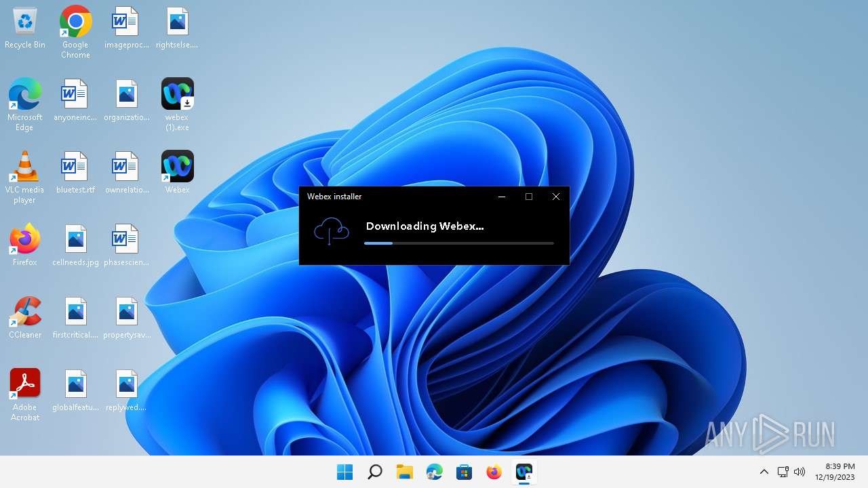Open Firefox from taskbar

coord(494,472)
